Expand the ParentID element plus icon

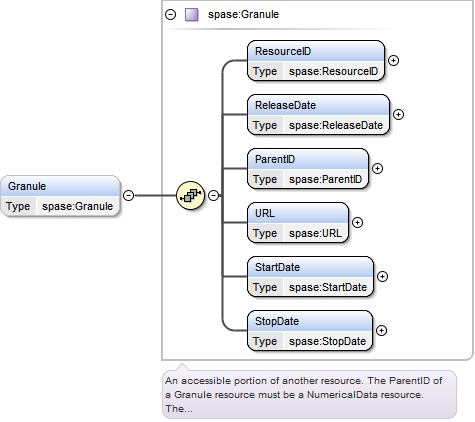[x=377, y=168]
